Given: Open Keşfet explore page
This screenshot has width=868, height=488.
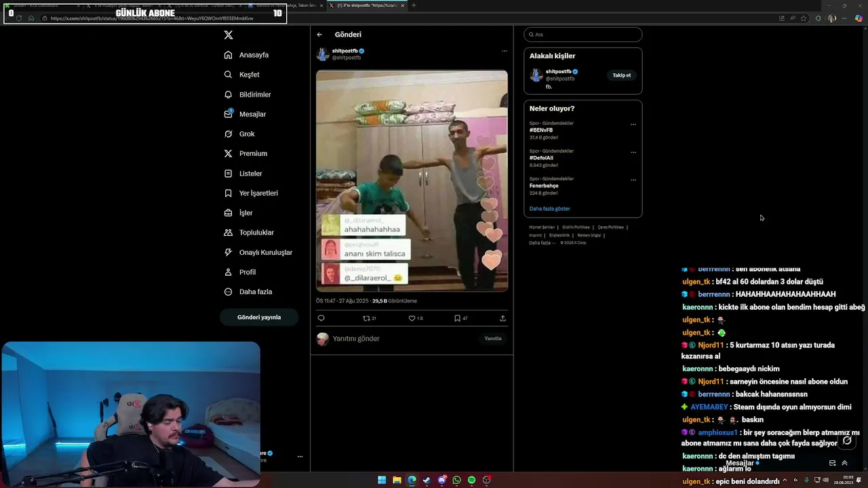Looking at the screenshot, I should click(x=242, y=75).
